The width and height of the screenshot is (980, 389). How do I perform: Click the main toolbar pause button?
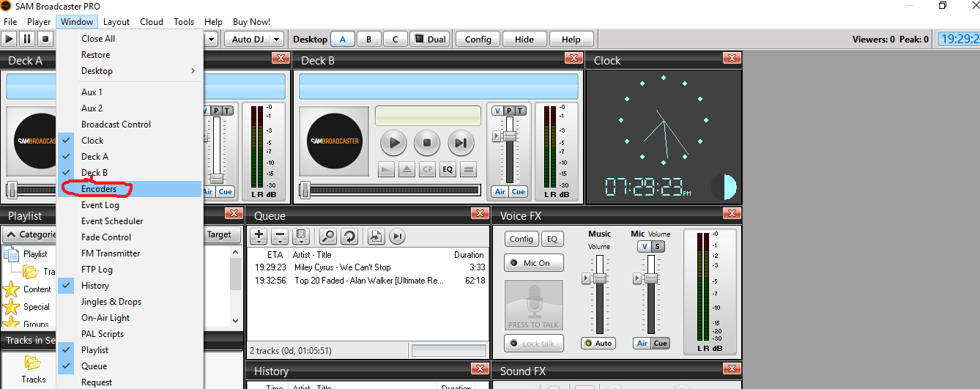27,39
